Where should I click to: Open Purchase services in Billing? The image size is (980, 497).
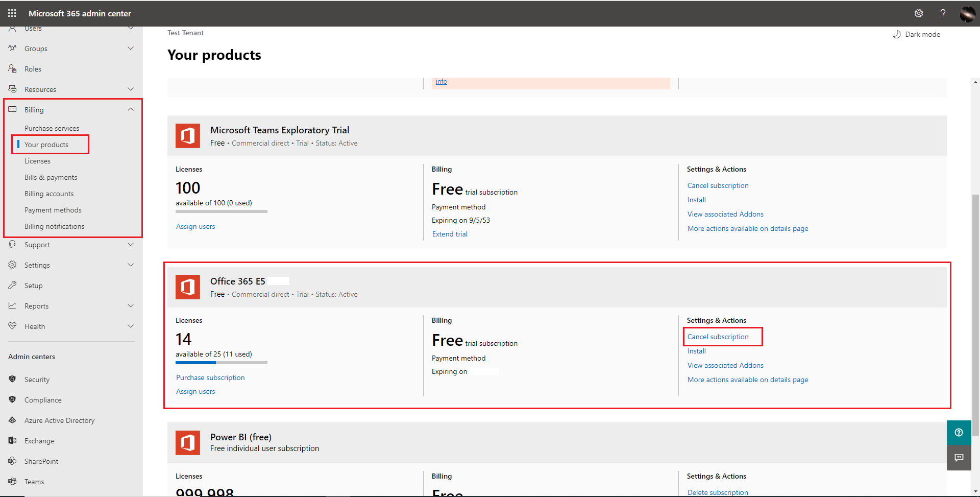click(52, 128)
